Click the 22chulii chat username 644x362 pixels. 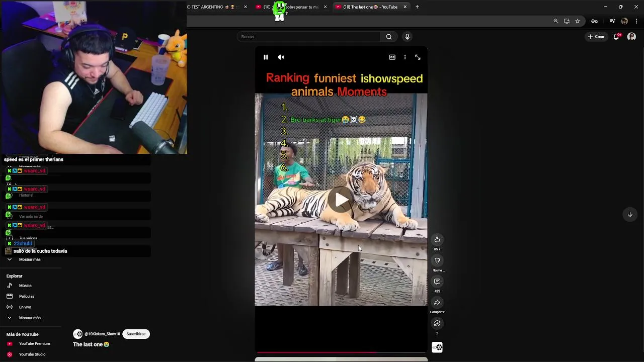(x=23, y=243)
